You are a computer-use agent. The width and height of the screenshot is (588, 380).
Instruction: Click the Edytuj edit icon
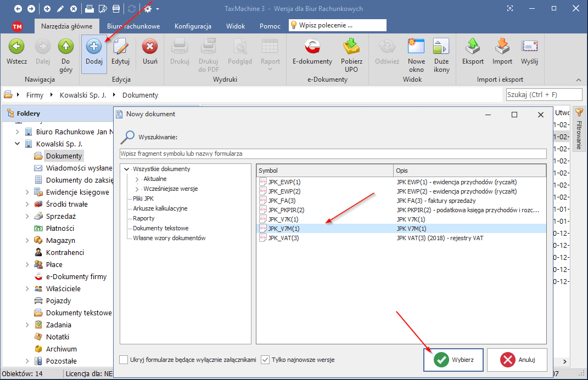point(120,48)
